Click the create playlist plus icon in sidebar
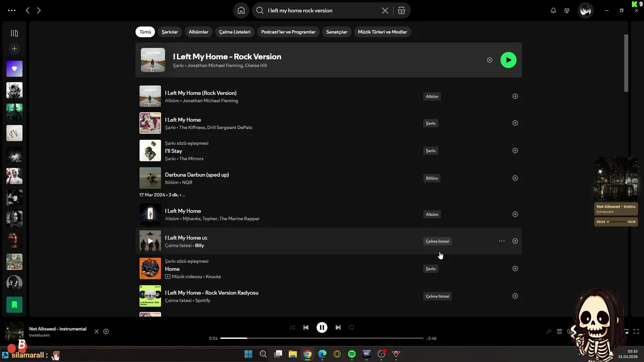Image resolution: width=644 pixels, height=362 pixels. tap(14, 49)
